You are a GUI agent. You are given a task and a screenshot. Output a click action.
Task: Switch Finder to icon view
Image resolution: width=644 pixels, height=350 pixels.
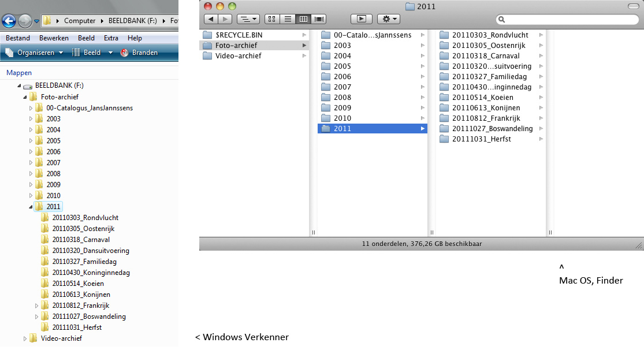pyautogui.click(x=272, y=19)
